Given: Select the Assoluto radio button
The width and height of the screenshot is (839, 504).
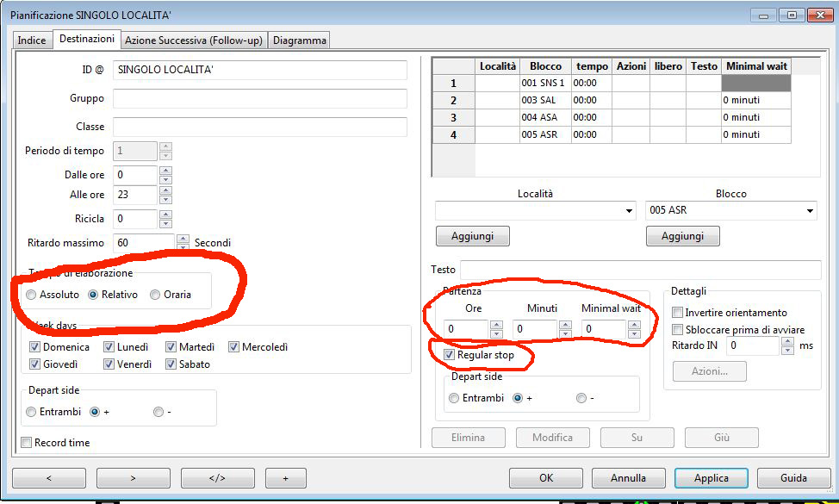Looking at the screenshot, I should (32, 295).
